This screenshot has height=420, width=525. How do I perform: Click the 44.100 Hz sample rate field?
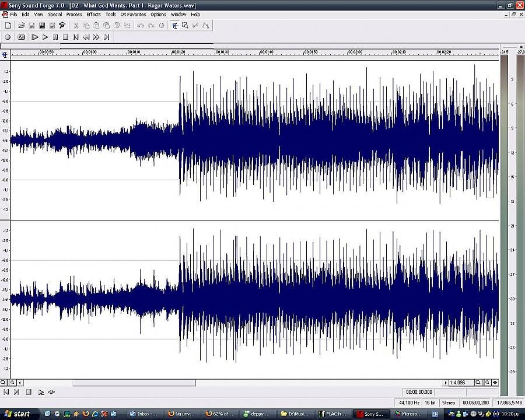408,402
